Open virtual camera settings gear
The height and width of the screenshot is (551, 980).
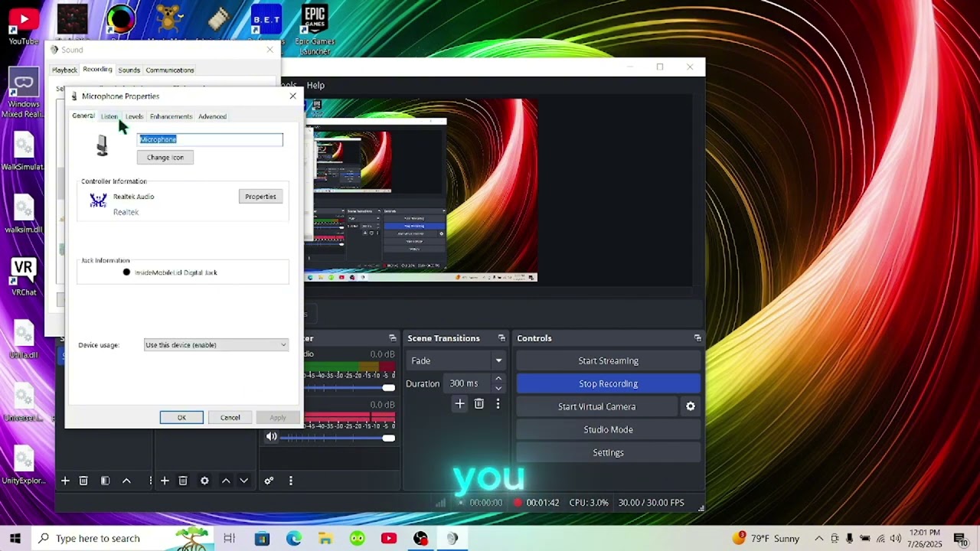[x=691, y=406]
